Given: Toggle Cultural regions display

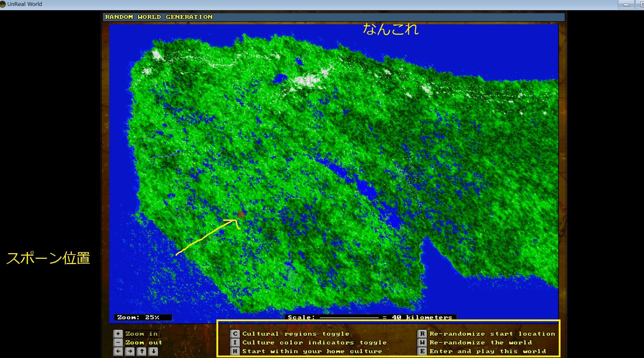Looking at the screenshot, I should [x=296, y=334].
